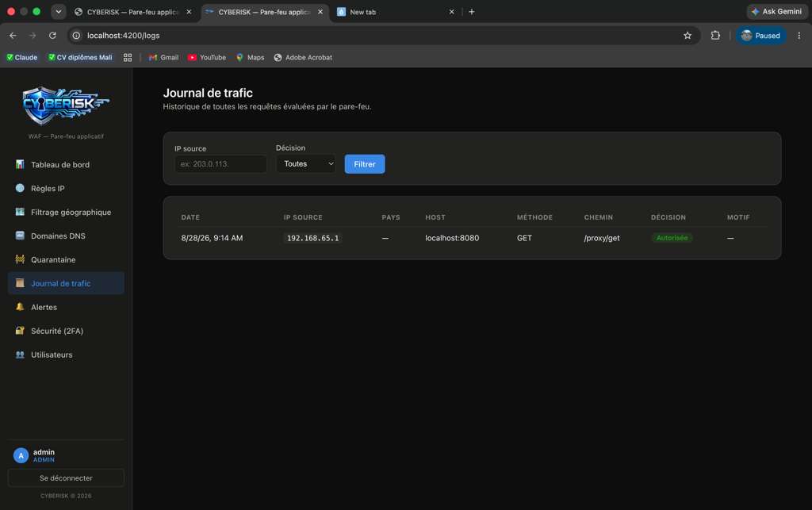The image size is (812, 510).
Task: Click the date cell 8/28/26, 9:14 AM
Action: [212, 238]
